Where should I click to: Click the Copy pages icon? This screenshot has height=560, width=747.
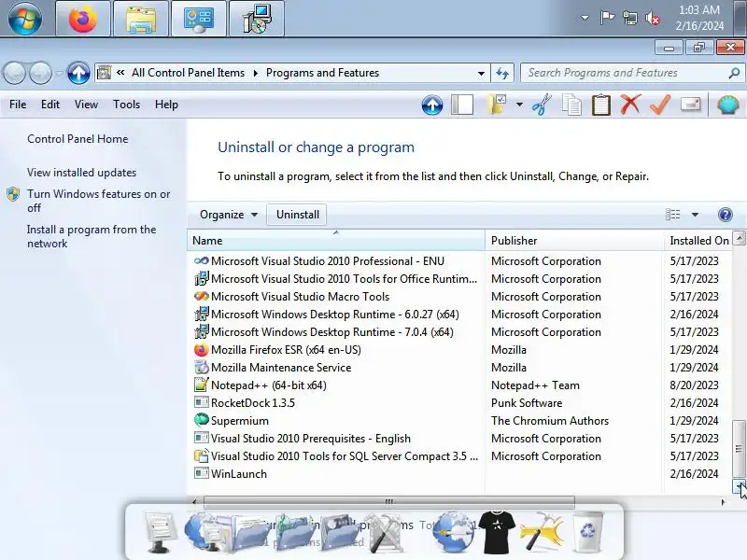(x=571, y=105)
